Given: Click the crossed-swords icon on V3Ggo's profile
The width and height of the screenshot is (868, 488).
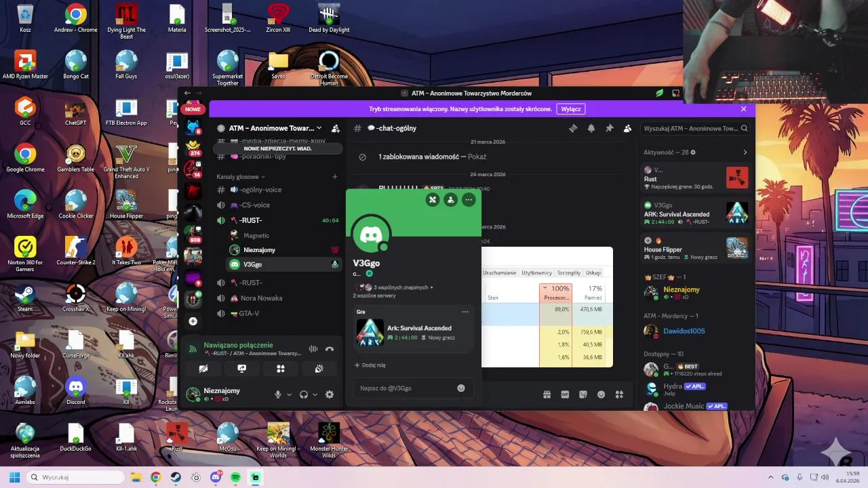Looking at the screenshot, I should coord(433,200).
